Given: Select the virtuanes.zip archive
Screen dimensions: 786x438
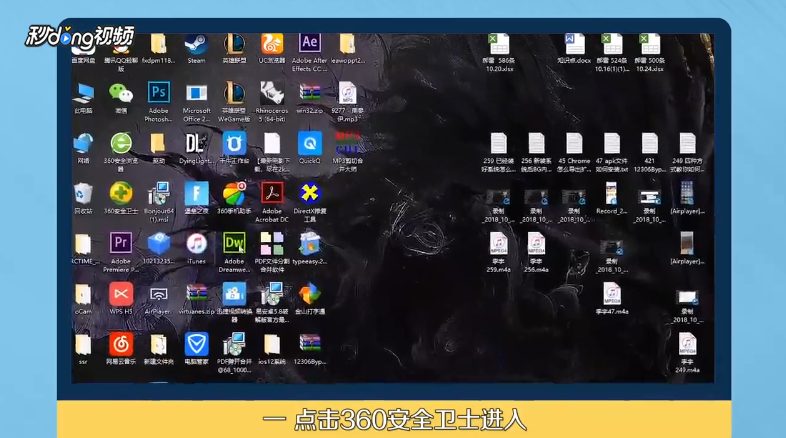Looking at the screenshot, I should tap(196, 294).
